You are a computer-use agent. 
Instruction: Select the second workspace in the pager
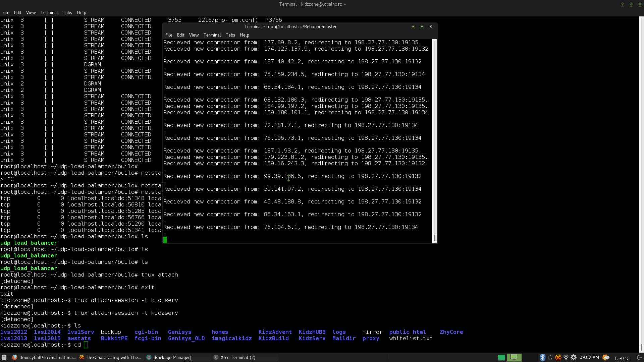pos(514,357)
